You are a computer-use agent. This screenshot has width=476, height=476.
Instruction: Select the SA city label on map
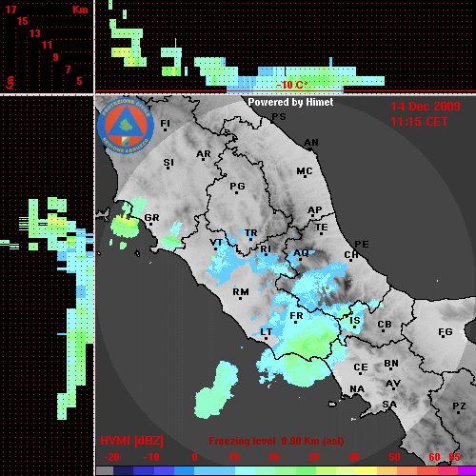(x=389, y=405)
